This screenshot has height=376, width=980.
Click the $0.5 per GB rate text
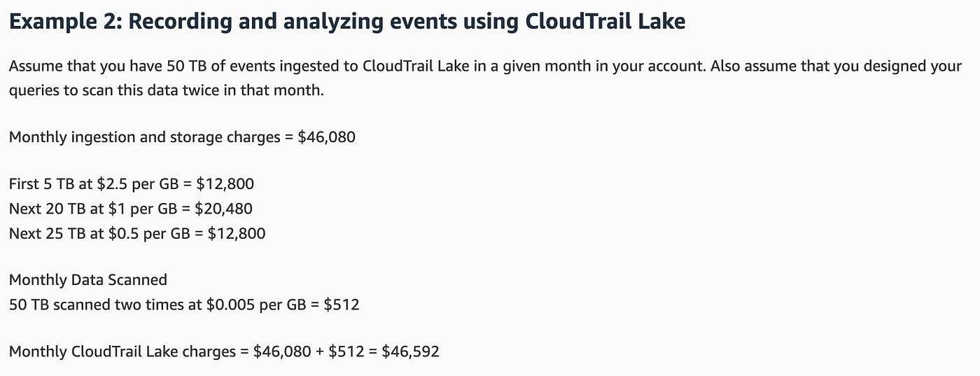pos(150,233)
